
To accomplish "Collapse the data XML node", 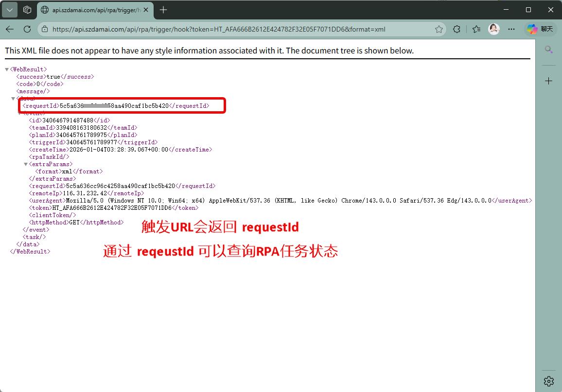I will [x=13, y=99].
